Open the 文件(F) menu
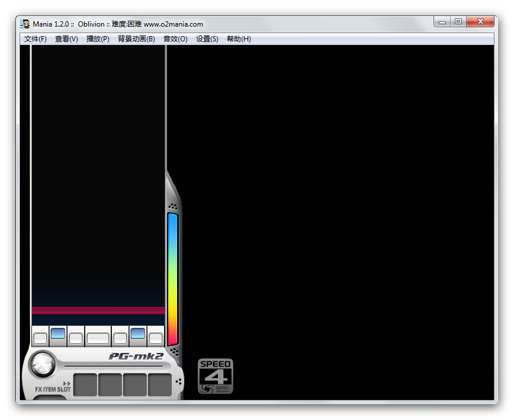 [x=35, y=39]
